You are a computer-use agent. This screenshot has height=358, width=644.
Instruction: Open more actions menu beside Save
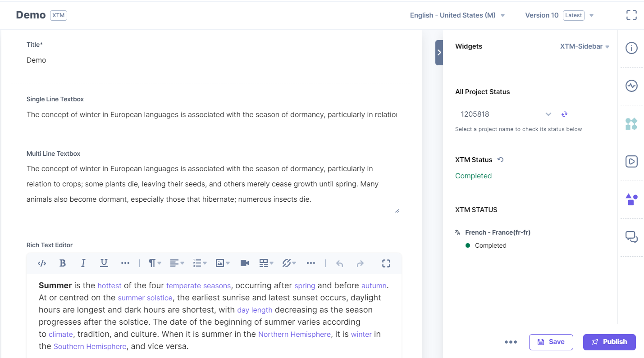(x=511, y=342)
